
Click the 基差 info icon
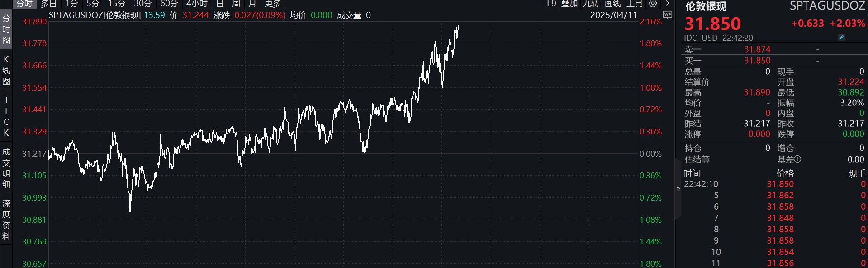(x=797, y=159)
